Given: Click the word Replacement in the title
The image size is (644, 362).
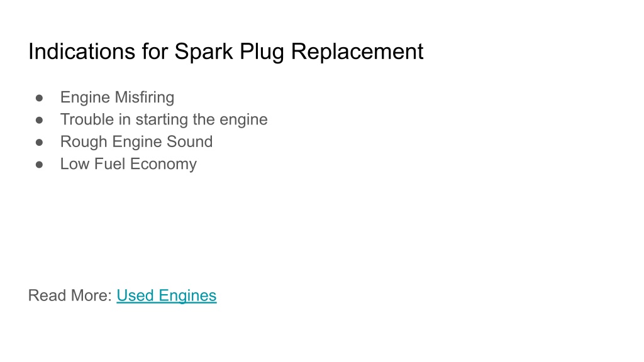Looking at the screenshot, I should 357,52.
